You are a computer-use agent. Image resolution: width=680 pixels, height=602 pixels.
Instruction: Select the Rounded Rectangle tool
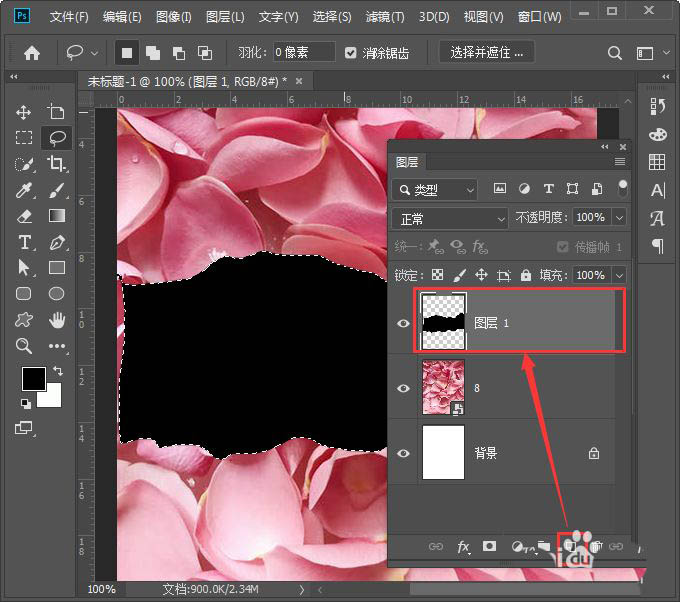pyautogui.click(x=23, y=294)
